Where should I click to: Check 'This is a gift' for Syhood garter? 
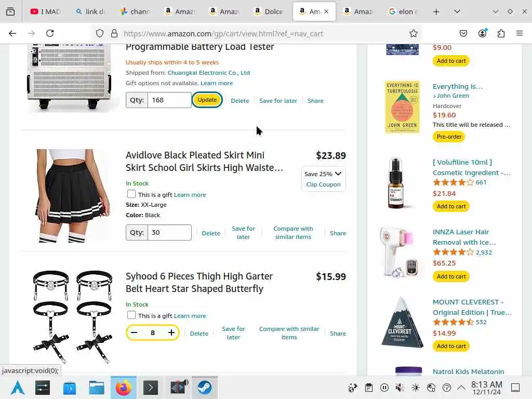131,315
